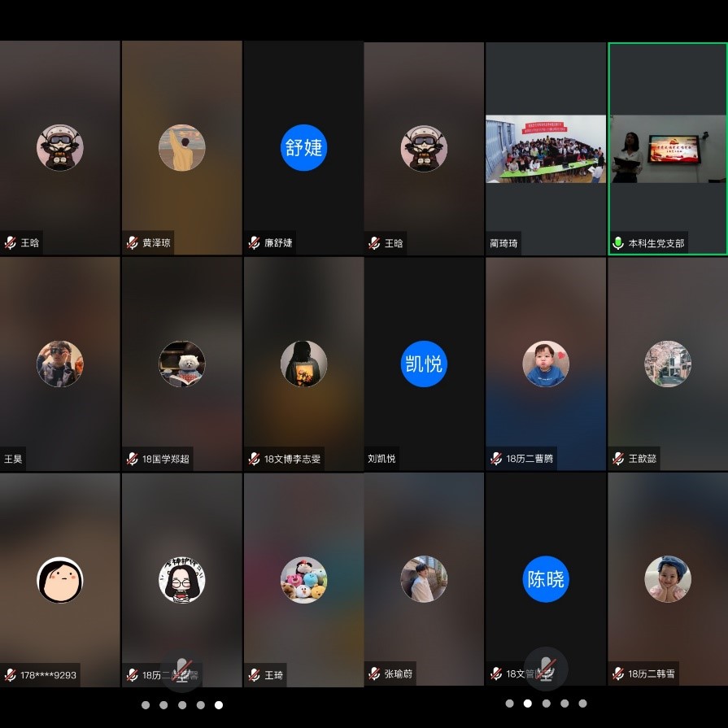This screenshot has width=728, height=728.
Task: Click the blue 陈晓 avatar circle
Action: pos(545,579)
